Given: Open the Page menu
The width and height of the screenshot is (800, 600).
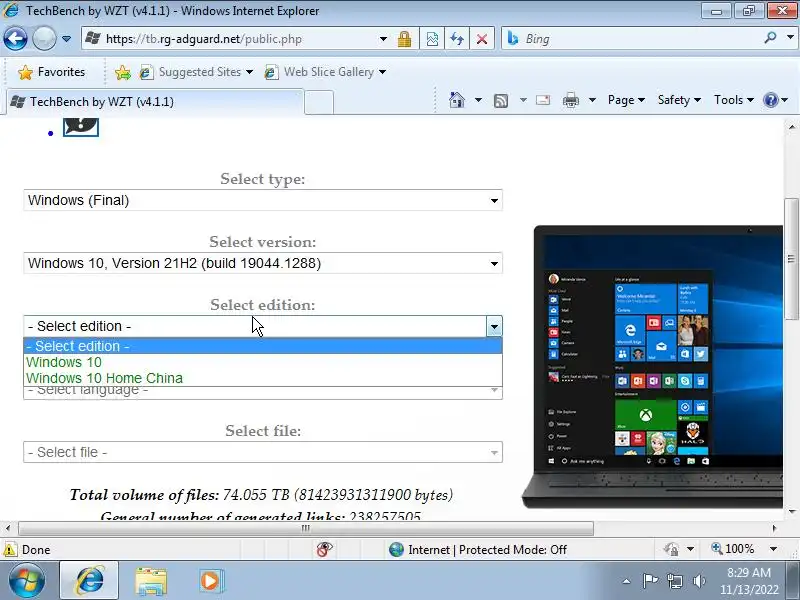Looking at the screenshot, I should click(626, 100).
